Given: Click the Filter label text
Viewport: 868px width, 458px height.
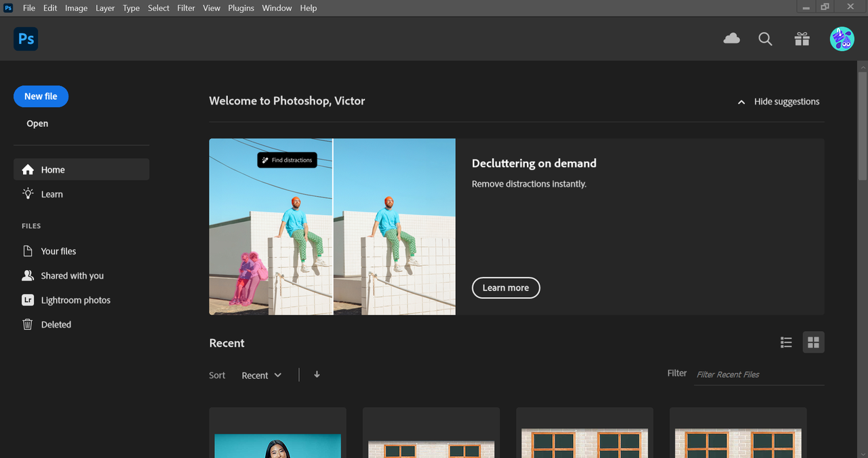Looking at the screenshot, I should pyautogui.click(x=677, y=373).
